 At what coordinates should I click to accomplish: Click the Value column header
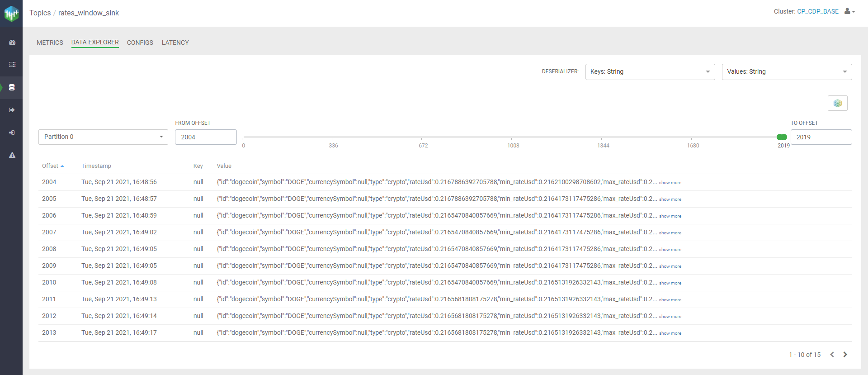(x=224, y=166)
